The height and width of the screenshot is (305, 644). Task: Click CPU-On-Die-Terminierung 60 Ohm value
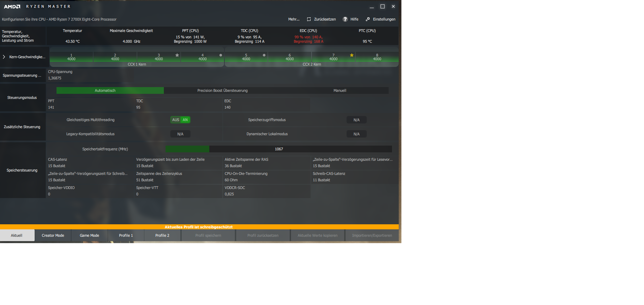pyautogui.click(x=231, y=180)
